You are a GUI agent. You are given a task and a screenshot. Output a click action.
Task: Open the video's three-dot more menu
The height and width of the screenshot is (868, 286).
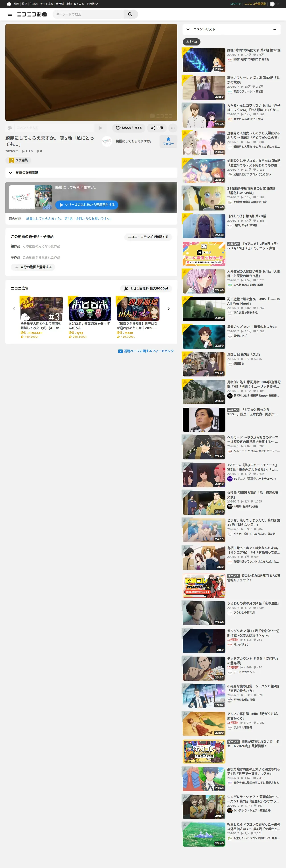pos(173,128)
